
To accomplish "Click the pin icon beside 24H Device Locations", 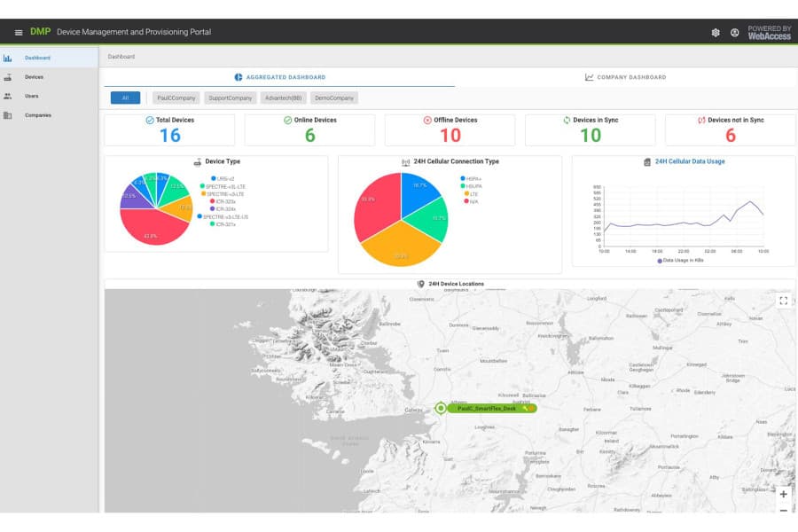I will 421,284.
